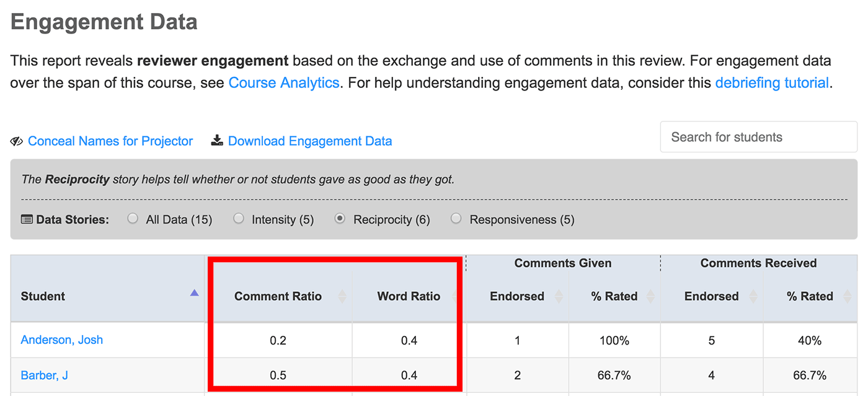Click the crossed-eye conceal names icon
Screen dimensions: 868x396
(17, 141)
